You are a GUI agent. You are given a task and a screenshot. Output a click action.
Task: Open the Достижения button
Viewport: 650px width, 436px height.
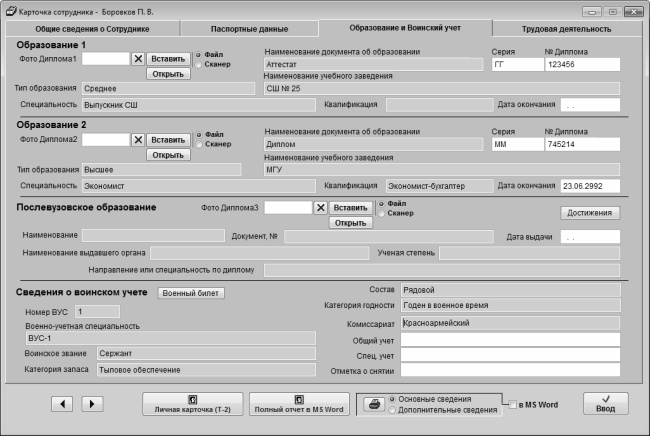point(588,212)
